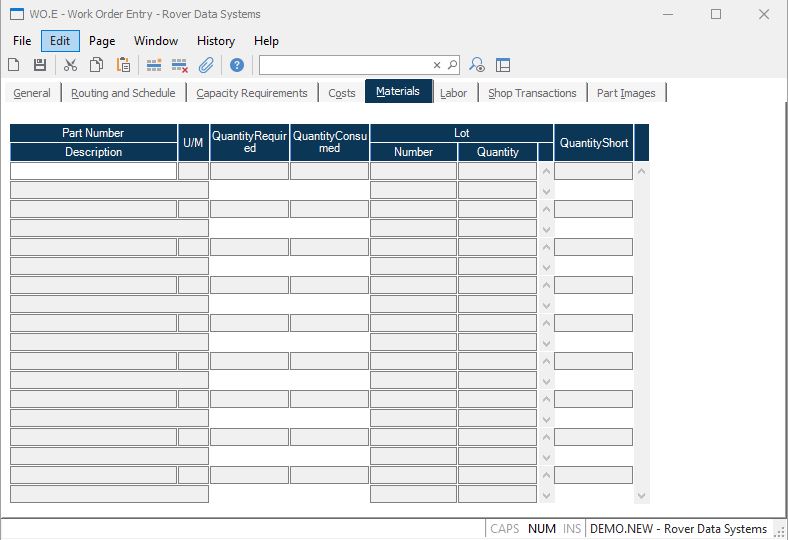Save the work order with the floppy icon
The height and width of the screenshot is (540, 788).
point(40,65)
